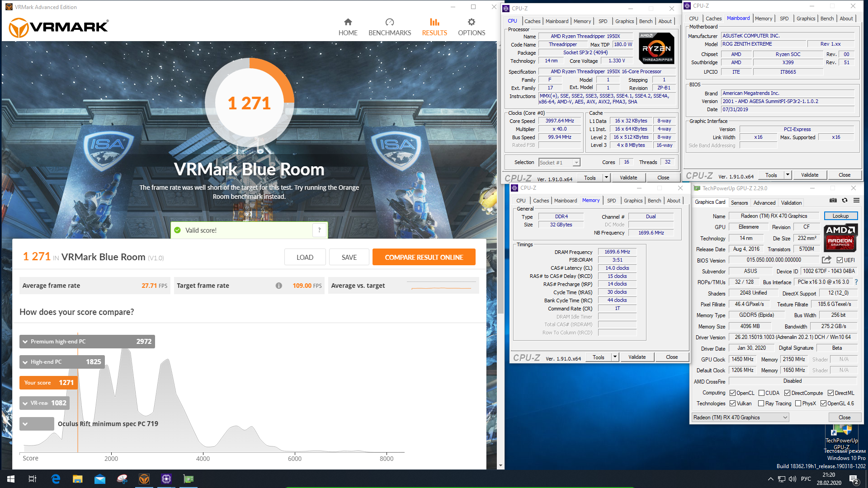This screenshot has height=488, width=868.
Task: Click the AMD Radeon Graphics logo
Action: [840, 238]
